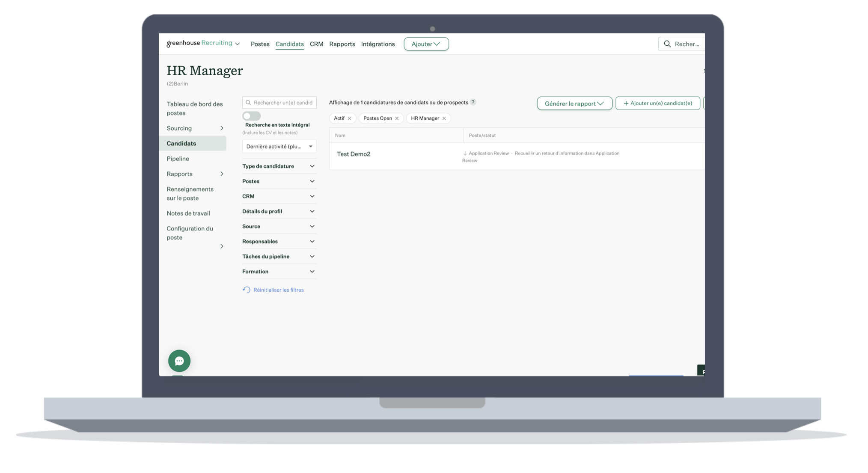Screen dimensions: 868x473
Task: Remove the HR Manager filter chip
Action: pyautogui.click(x=444, y=118)
